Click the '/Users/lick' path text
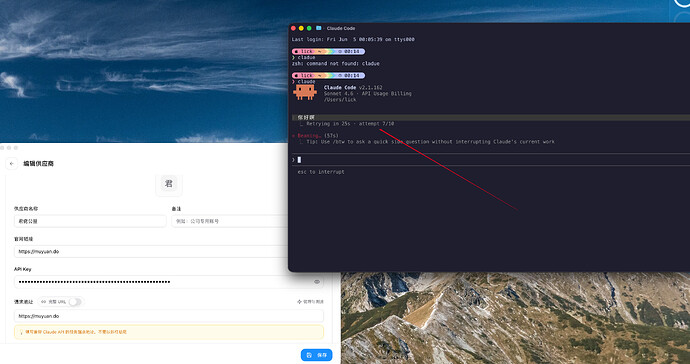The height and width of the screenshot is (364, 690). click(x=340, y=100)
